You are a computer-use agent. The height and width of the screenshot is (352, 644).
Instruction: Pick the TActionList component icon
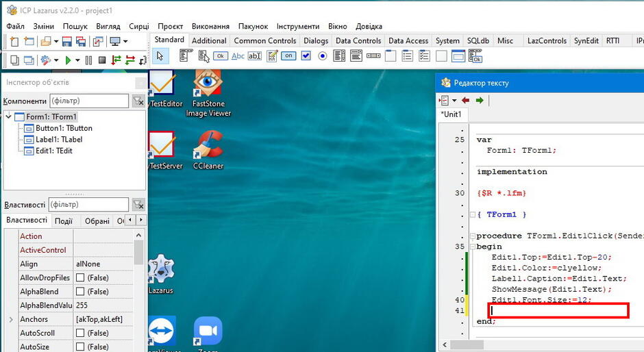(x=475, y=55)
